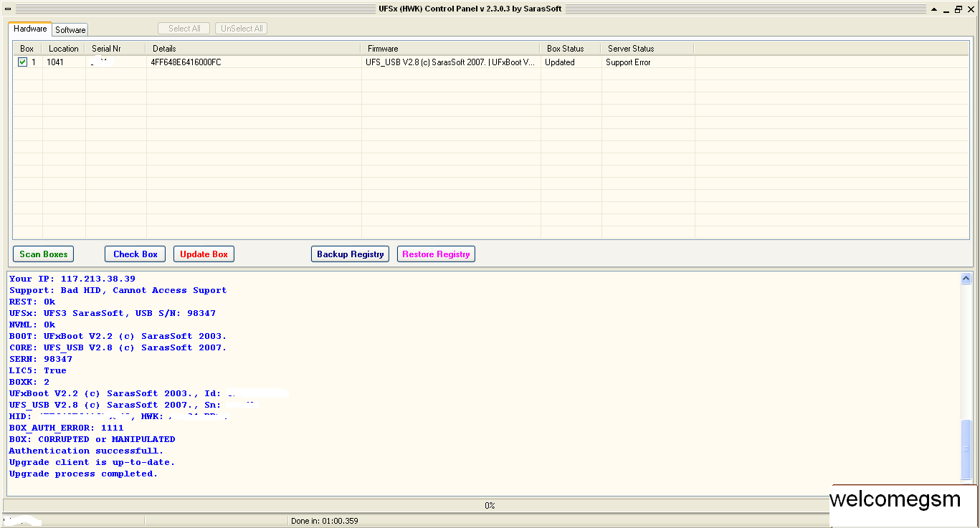Click log line 'NVML: Ok'
Viewport: 980px width, 528px height.
click(x=32, y=325)
